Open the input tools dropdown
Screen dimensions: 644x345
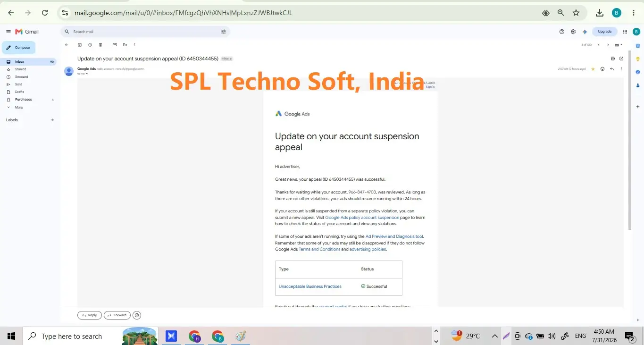(x=619, y=45)
